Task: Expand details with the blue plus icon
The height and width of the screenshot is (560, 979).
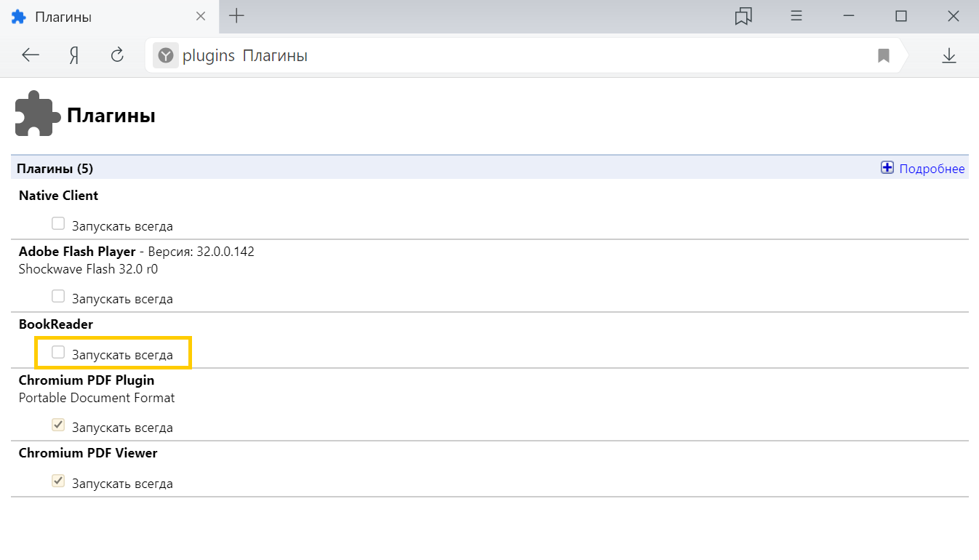Action: [x=887, y=168]
